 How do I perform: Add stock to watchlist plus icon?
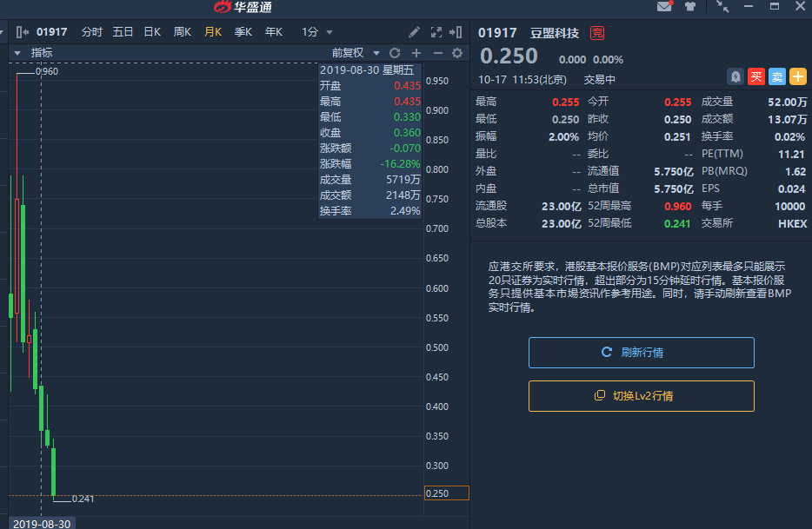[x=798, y=76]
